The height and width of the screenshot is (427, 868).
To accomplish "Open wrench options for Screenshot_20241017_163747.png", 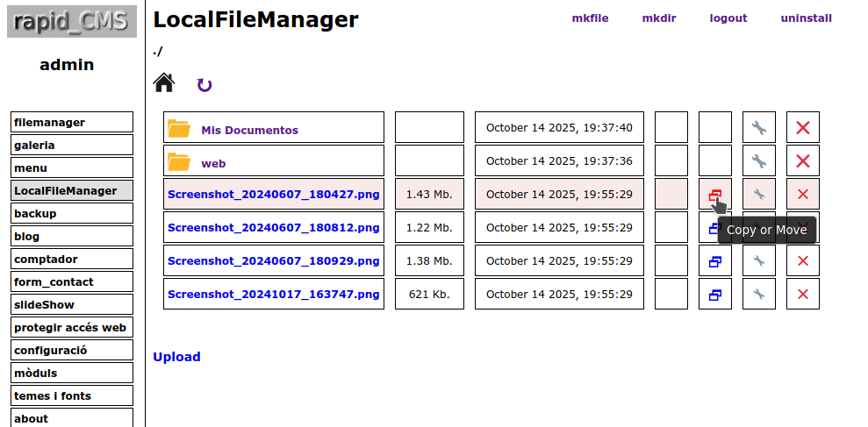I will pyautogui.click(x=759, y=295).
